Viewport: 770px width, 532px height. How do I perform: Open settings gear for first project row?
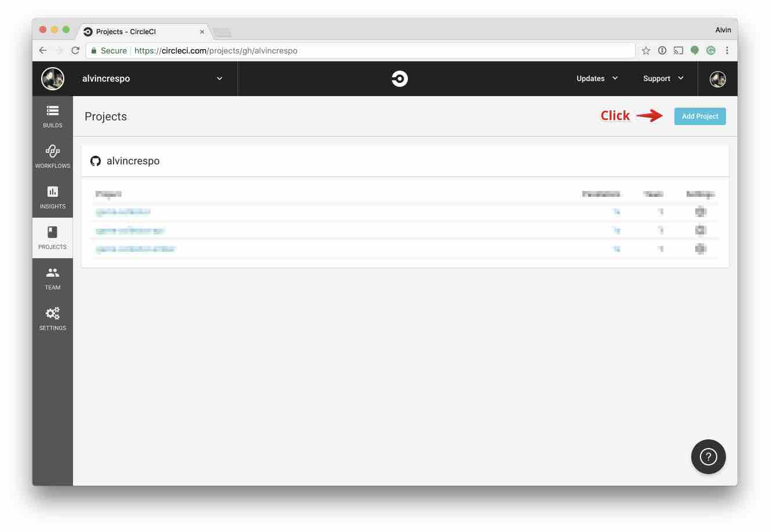pyautogui.click(x=700, y=212)
